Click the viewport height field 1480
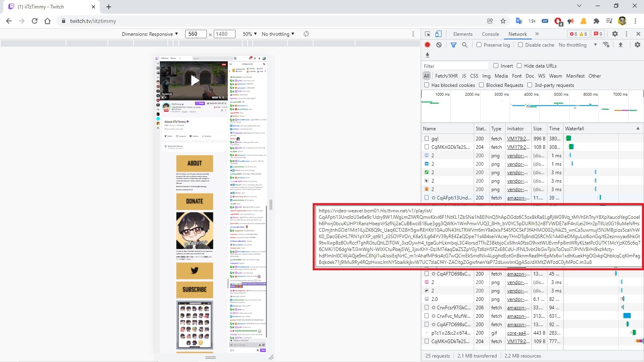The height and width of the screenshot is (362, 644). coord(225,34)
